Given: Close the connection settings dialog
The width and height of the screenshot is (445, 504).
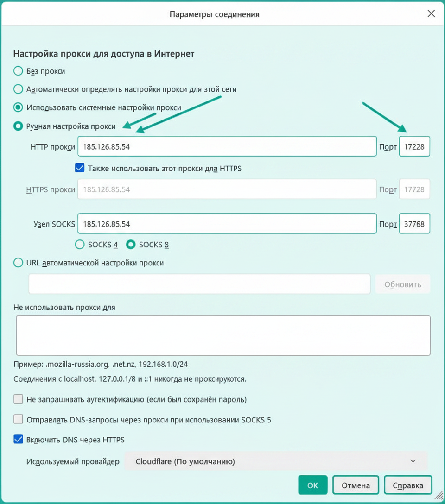Looking at the screenshot, I should click(431, 13).
